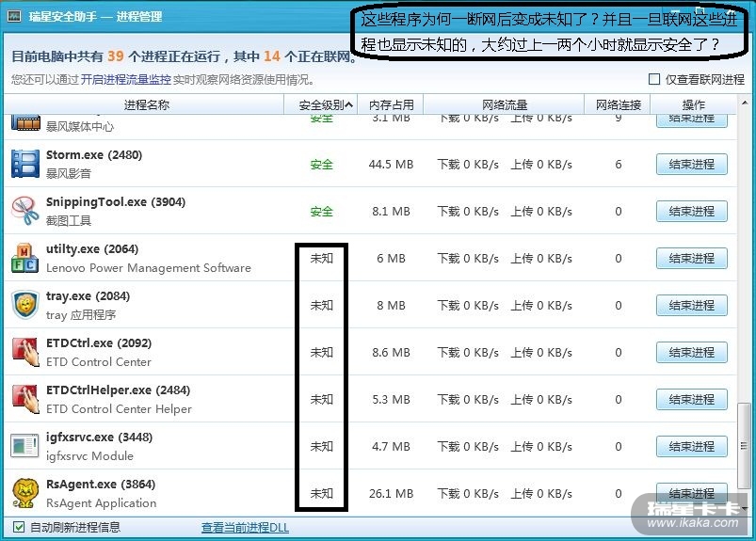756x541 pixels.
Task: Click the 26.1 MB memory value
Action: click(391, 493)
